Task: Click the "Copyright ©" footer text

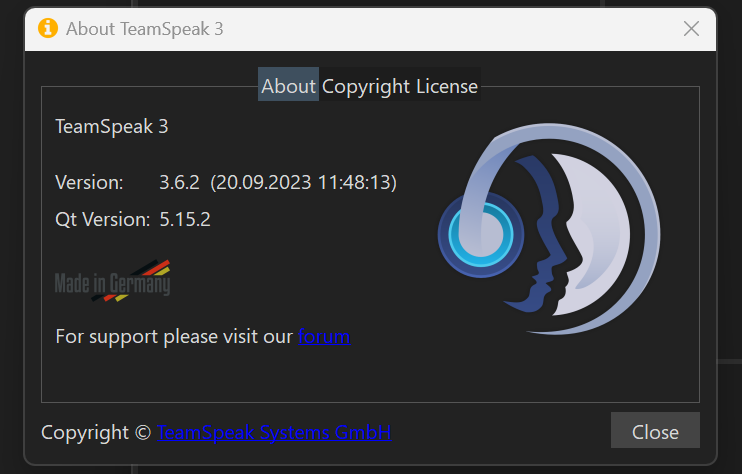Action: click(x=96, y=432)
